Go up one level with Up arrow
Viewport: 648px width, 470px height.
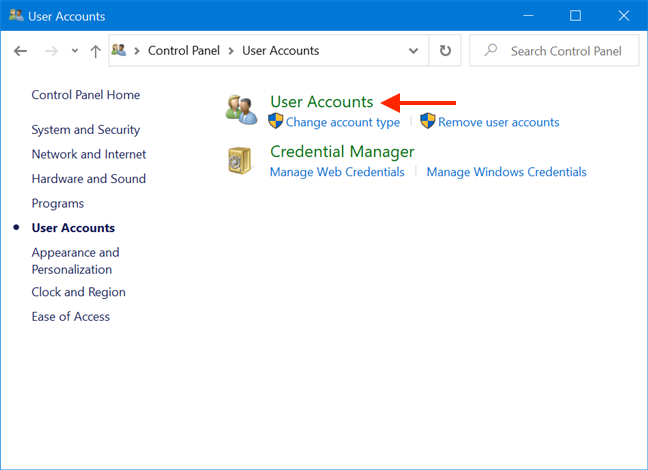[x=95, y=51]
